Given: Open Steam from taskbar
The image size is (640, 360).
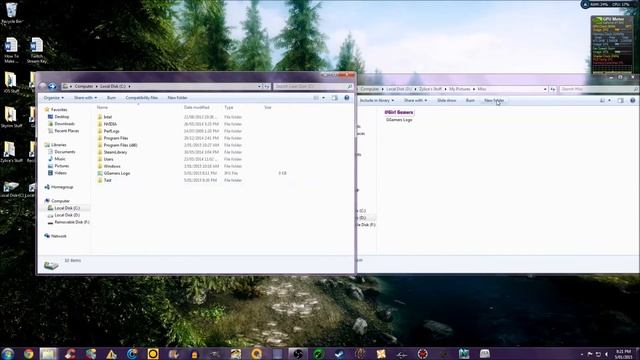Looking at the screenshot, I should [339, 354].
